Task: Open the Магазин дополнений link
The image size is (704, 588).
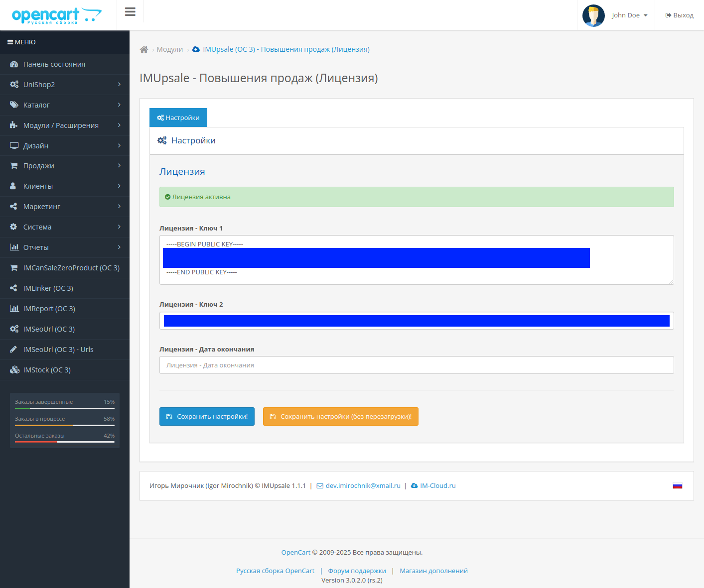Action: pos(433,571)
